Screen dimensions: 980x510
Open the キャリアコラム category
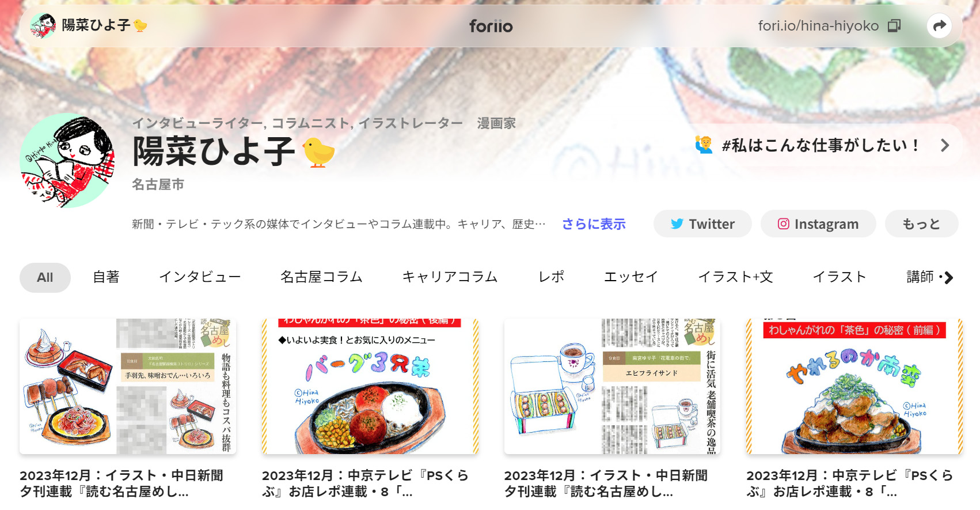(x=450, y=277)
